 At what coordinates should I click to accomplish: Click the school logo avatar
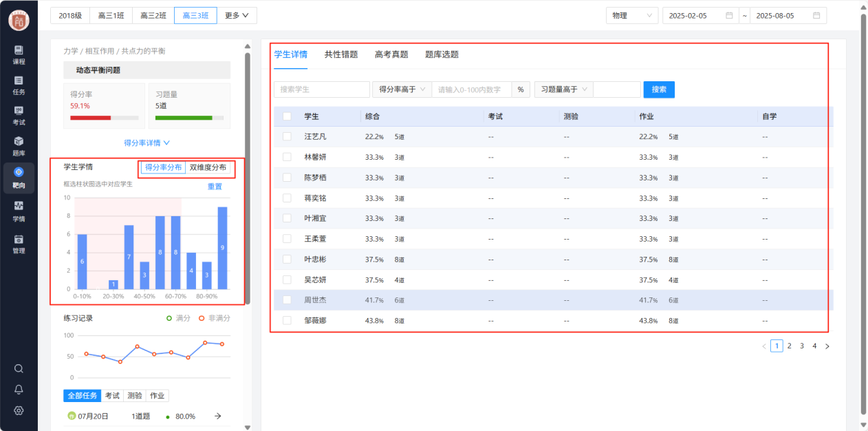pos(19,20)
